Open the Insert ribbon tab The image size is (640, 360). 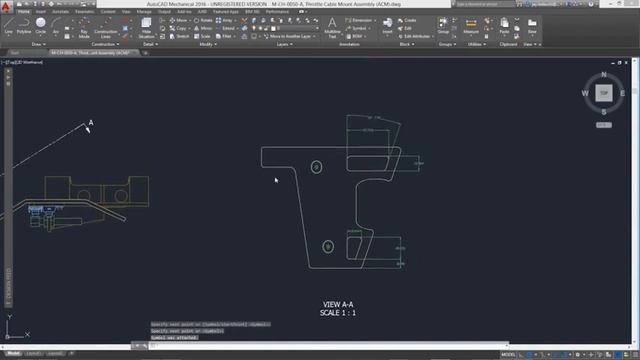click(41, 11)
